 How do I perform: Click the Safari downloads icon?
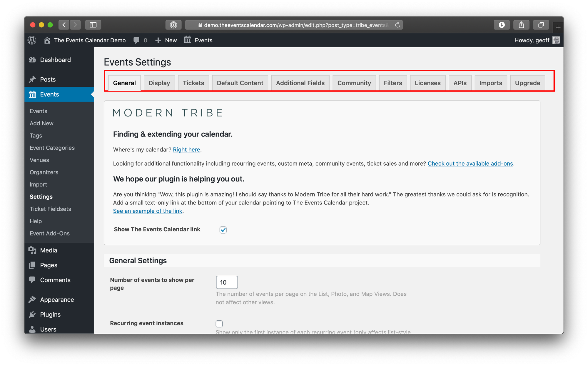pyautogui.click(x=502, y=25)
